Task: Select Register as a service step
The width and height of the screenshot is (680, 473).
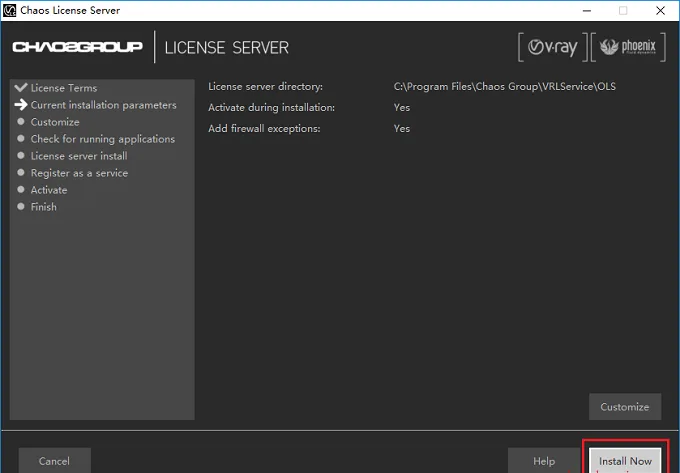Action: (x=79, y=173)
